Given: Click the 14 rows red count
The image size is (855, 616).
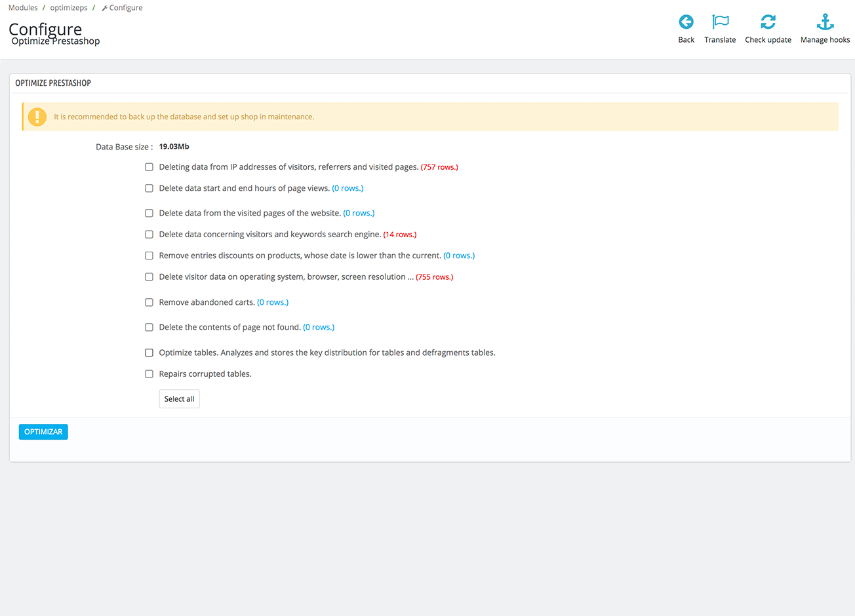Looking at the screenshot, I should click(400, 235).
